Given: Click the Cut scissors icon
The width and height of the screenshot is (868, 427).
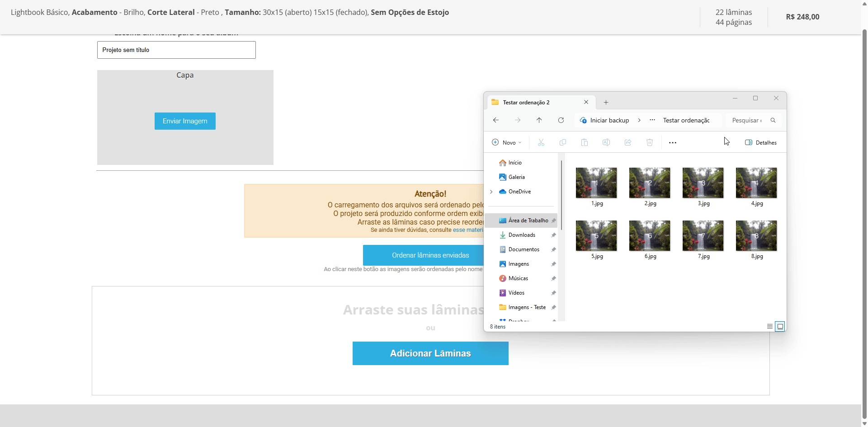Looking at the screenshot, I should (541, 142).
